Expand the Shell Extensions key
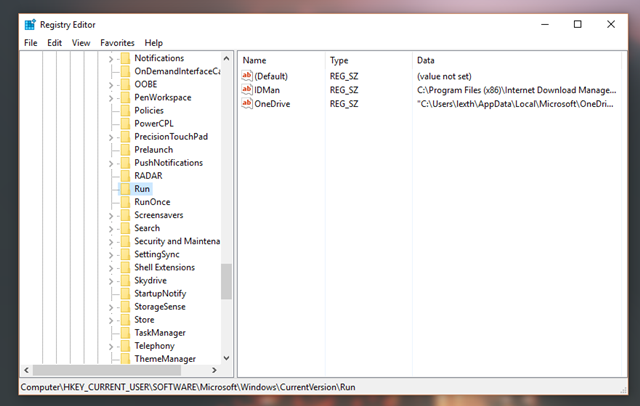The width and height of the screenshot is (640, 406). coord(111,268)
